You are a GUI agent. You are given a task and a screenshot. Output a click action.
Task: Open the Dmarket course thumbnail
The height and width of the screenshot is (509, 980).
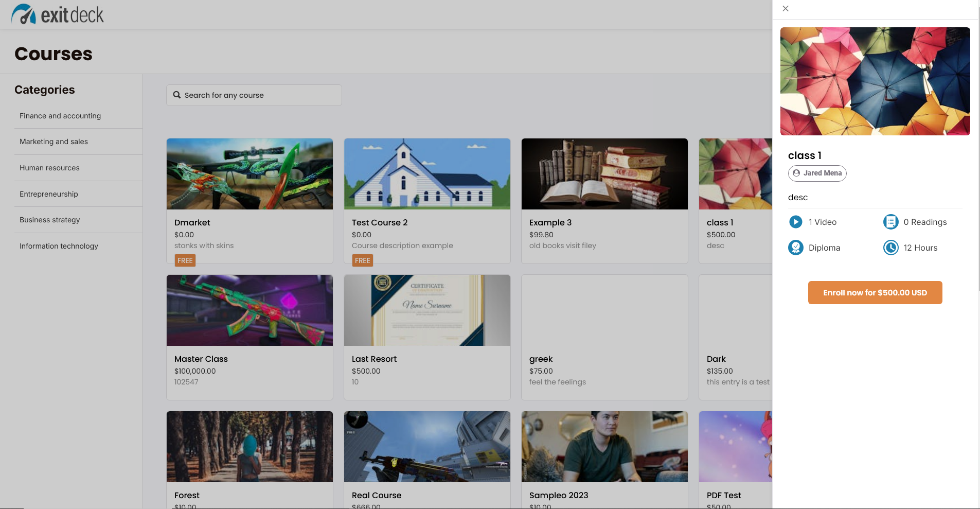pos(250,174)
